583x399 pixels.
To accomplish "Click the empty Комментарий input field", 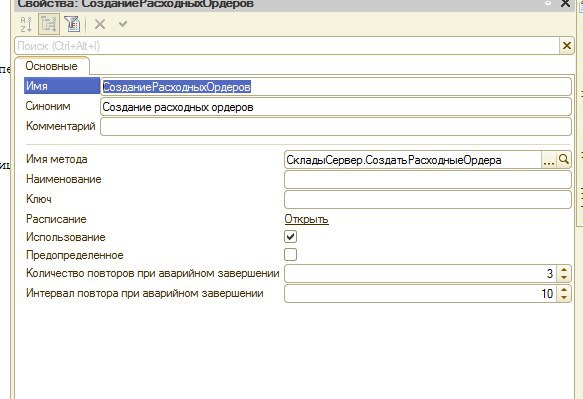I will 336,127.
